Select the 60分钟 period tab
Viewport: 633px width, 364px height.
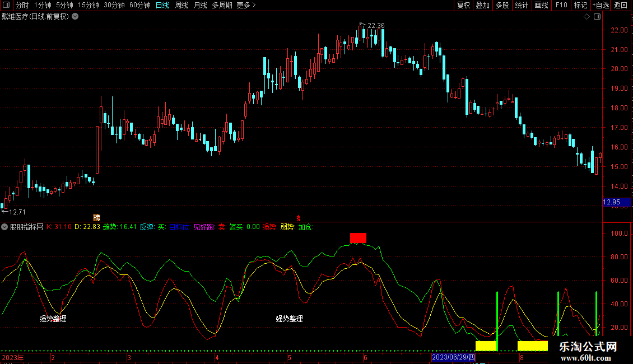point(139,5)
